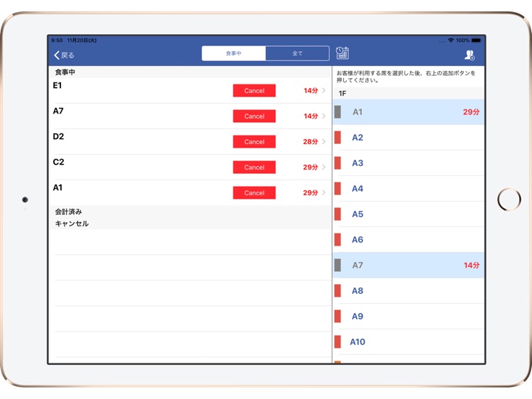Open D2 row details chevron
Viewport: 532px width, 399px height.
pyautogui.click(x=323, y=141)
